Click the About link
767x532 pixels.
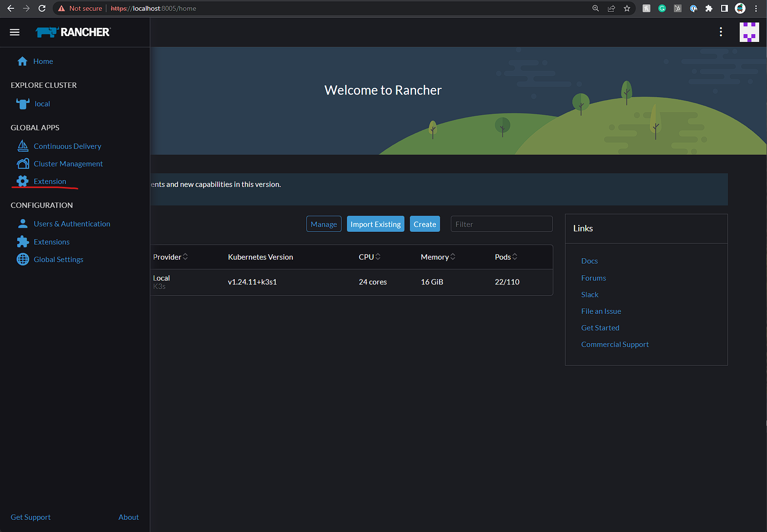pyautogui.click(x=129, y=517)
